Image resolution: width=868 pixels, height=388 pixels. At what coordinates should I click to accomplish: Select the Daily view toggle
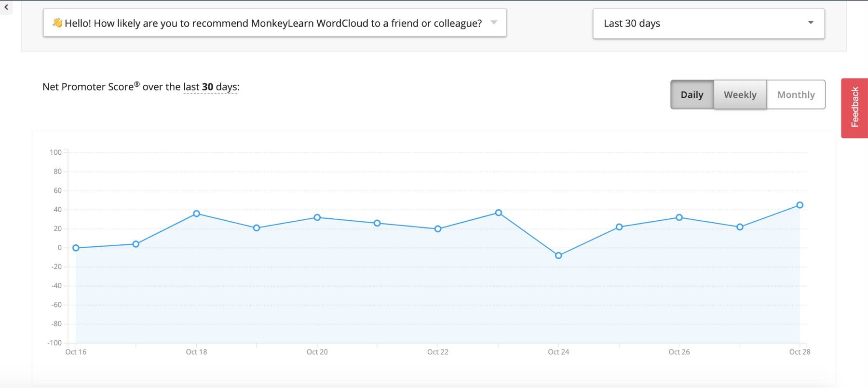click(x=692, y=94)
